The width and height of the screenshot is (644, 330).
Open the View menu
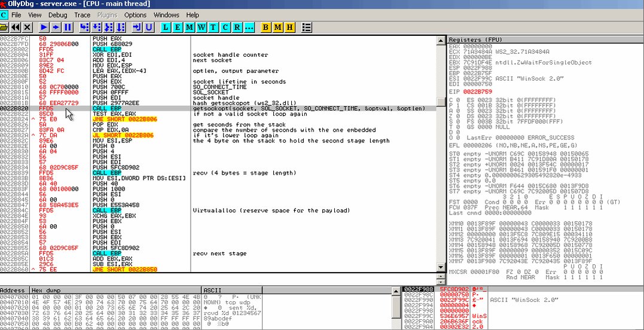pyautogui.click(x=35, y=15)
